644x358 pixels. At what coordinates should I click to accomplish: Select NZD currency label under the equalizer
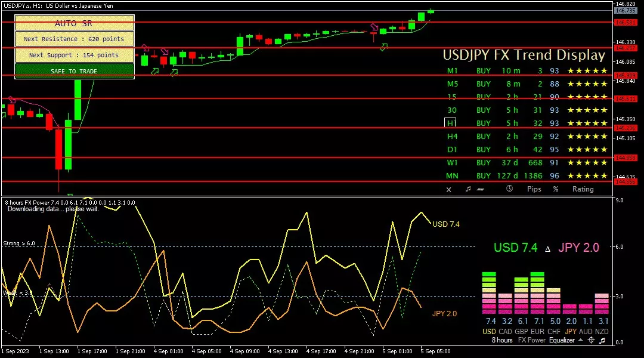click(x=602, y=331)
